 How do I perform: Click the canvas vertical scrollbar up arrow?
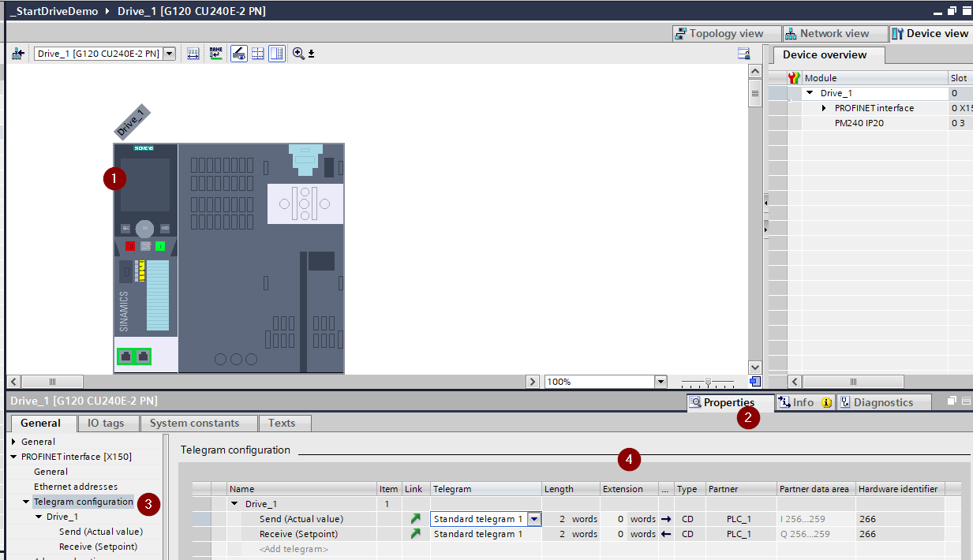[754, 71]
